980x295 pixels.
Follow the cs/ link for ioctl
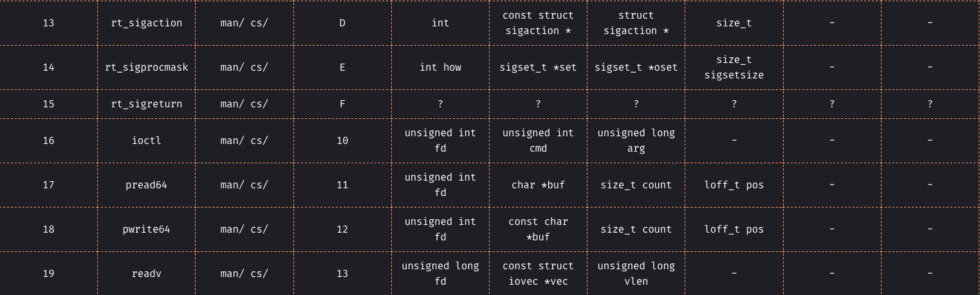click(259, 141)
